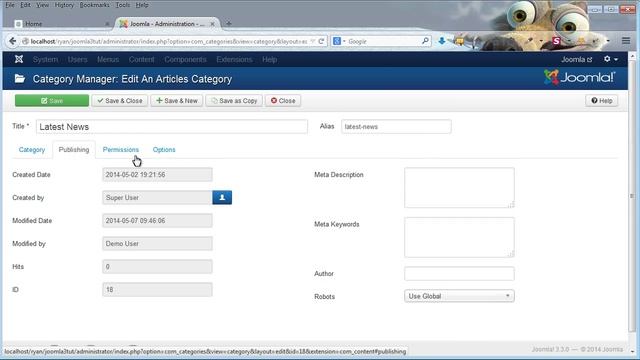Open the System admin menu
Screen dimensions: 640x360
[45, 60]
